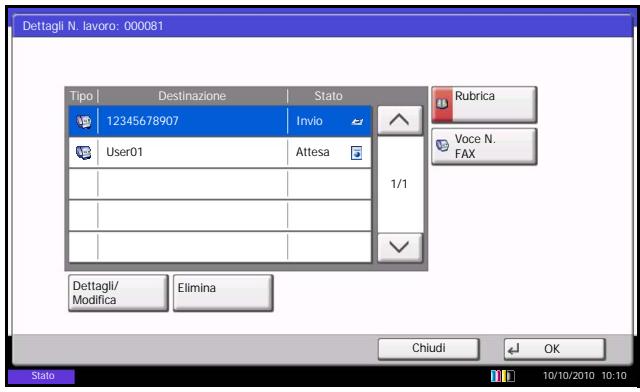The width and height of the screenshot is (640, 392).
Task: Click the Tipo column header
Action: coord(82,96)
